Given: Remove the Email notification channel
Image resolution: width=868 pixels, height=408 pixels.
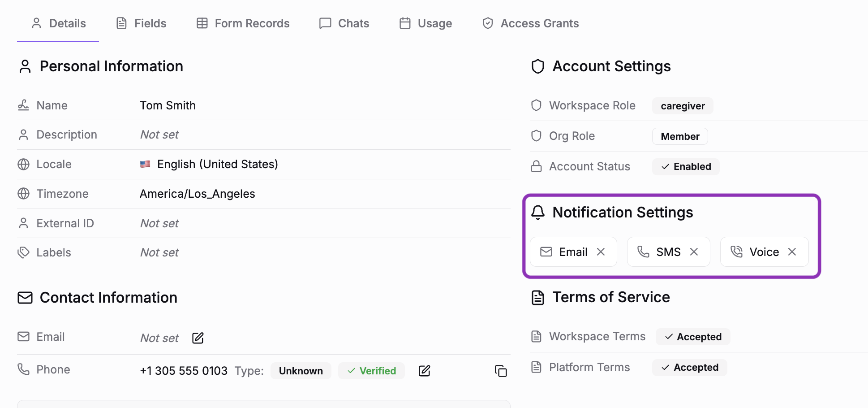Looking at the screenshot, I should click(x=601, y=252).
